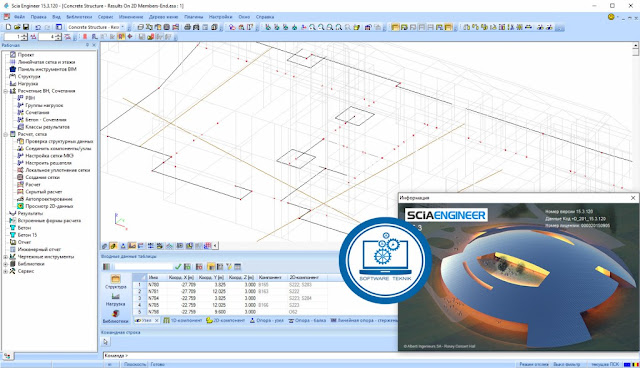Click the Save diskette icon
640x368 pixels.
click(x=25, y=27)
